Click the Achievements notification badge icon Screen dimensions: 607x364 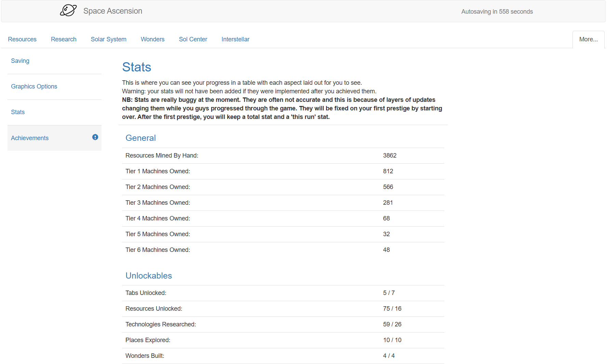click(95, 137)
